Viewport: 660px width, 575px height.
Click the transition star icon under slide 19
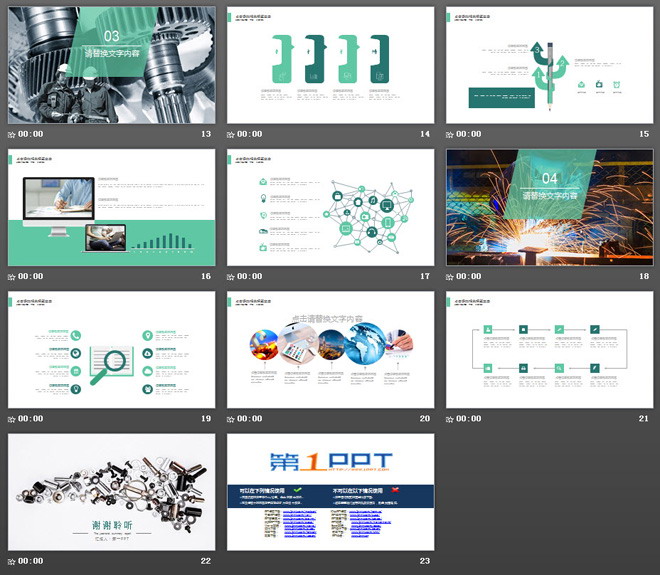pos(12,419)
